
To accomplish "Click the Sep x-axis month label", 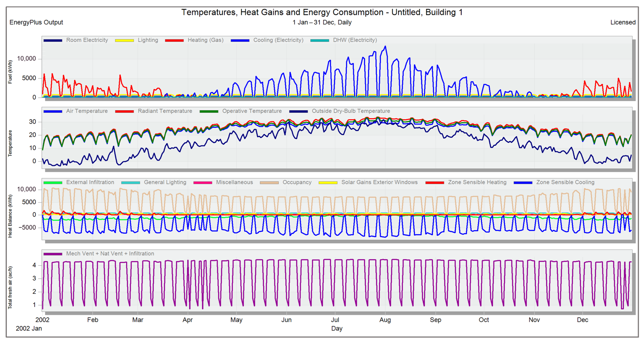I will coord(436,320).
